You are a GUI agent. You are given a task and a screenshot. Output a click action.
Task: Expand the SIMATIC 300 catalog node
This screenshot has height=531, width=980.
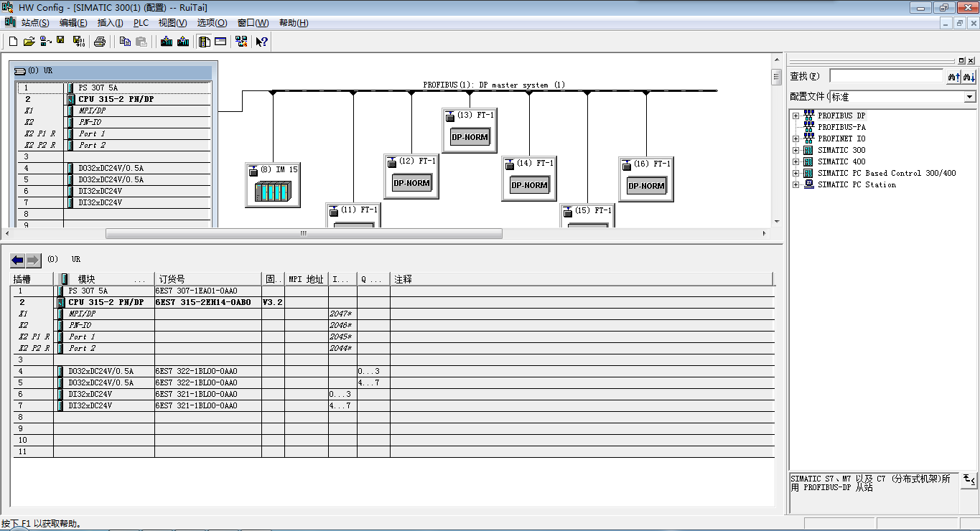(795, 150)
